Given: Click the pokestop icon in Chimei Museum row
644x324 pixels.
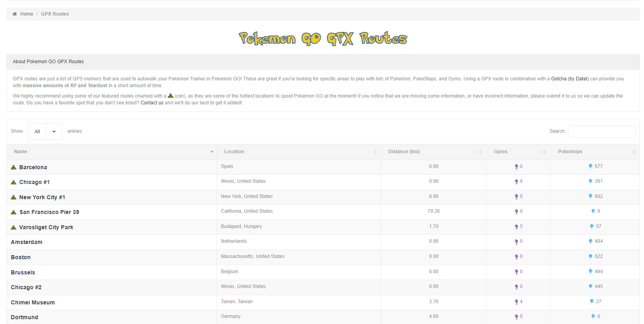Looking at the screenshot, I should pyautogui.click(x=592, y=302).
